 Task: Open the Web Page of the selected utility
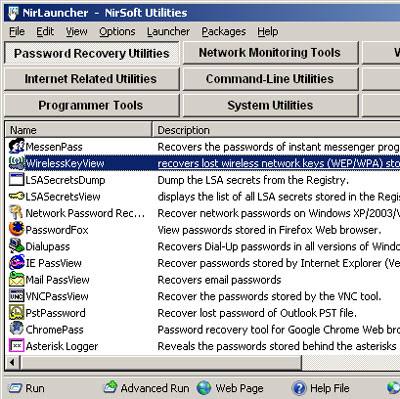point(230,388)
